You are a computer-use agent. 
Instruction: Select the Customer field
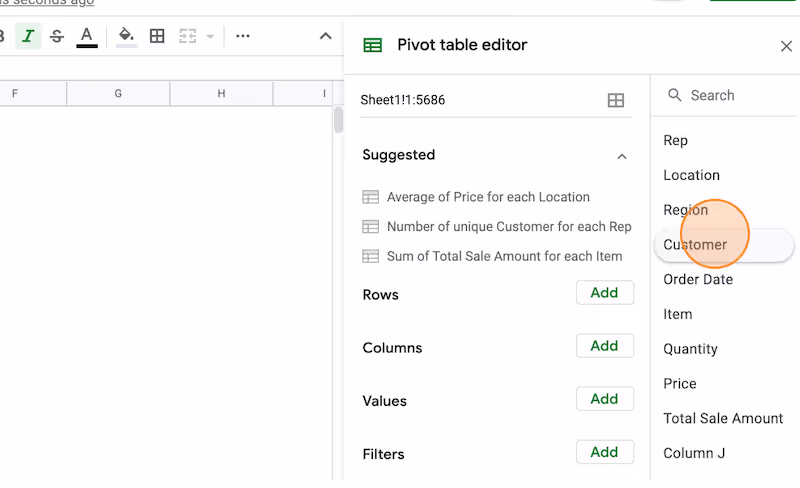tap(723, 245)
